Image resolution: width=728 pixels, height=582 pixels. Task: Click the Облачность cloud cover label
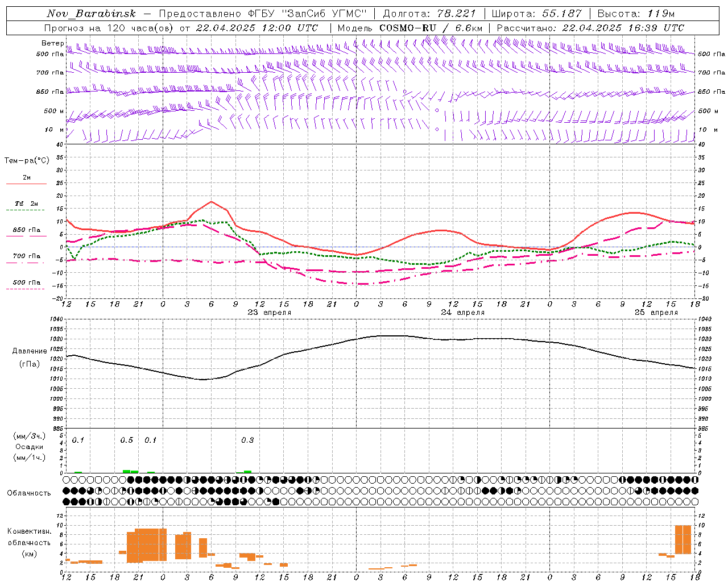[29, 493]
